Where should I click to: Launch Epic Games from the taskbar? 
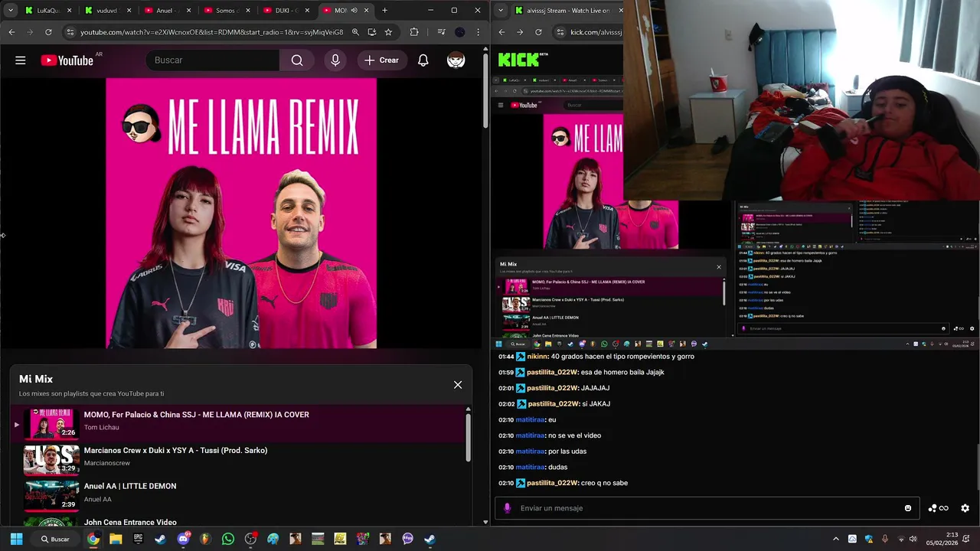138,539
